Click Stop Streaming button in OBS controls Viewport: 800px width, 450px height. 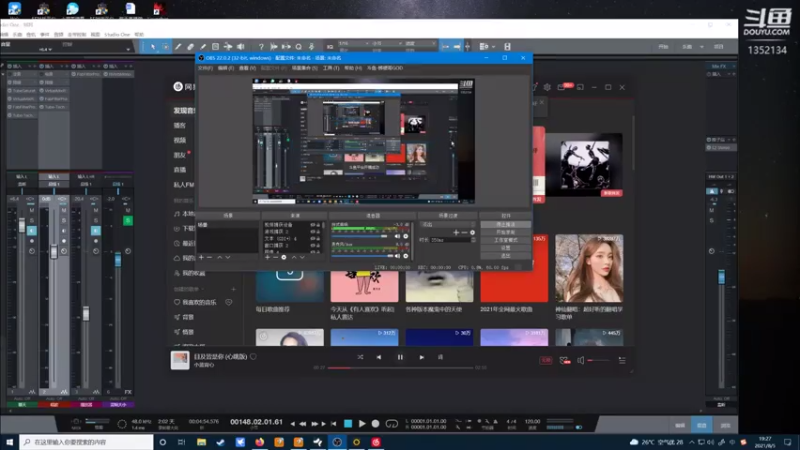point(505,224)
